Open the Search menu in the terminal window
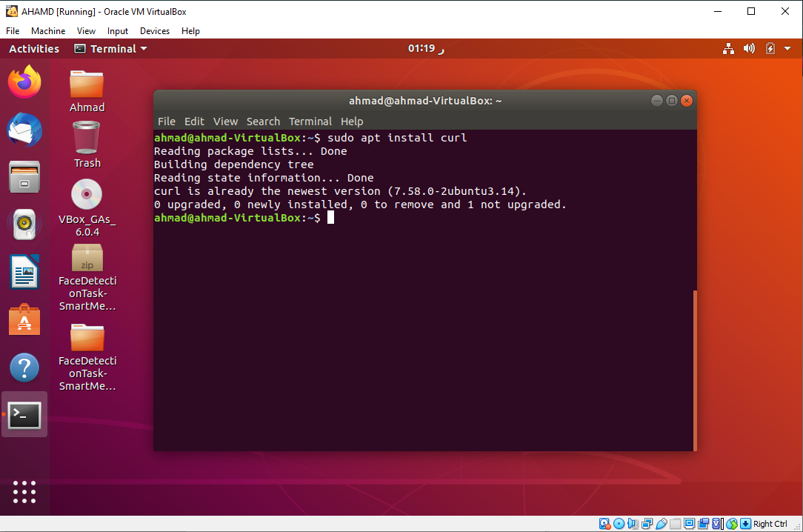 [x=263, y=122]
